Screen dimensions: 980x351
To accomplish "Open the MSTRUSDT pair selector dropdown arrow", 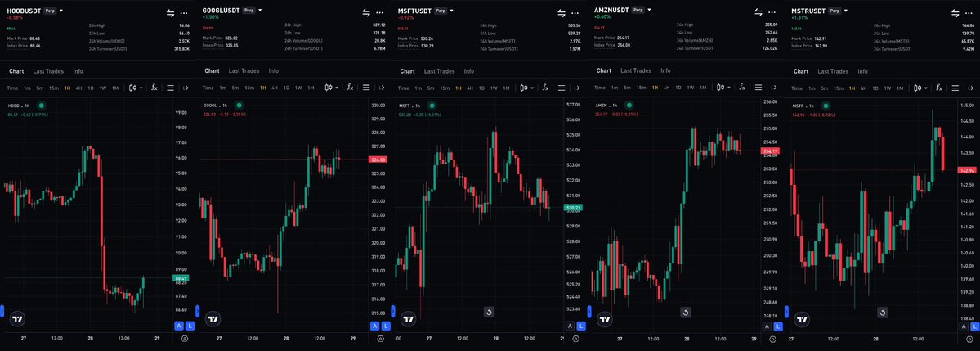I will (x=846, y=11).
